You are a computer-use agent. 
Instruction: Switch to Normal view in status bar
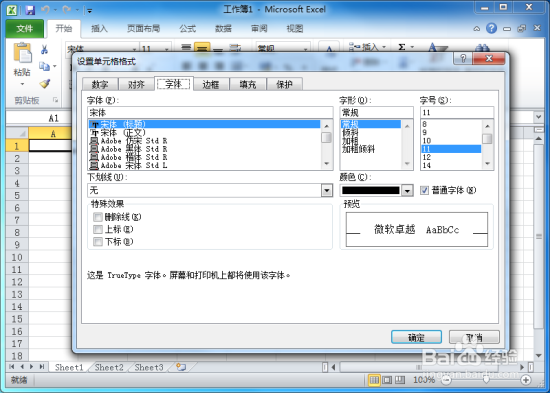coord(374,380)
